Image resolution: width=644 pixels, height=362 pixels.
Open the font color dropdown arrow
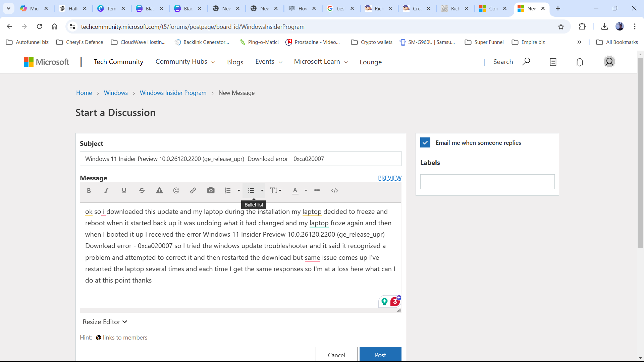coord(306,190)
